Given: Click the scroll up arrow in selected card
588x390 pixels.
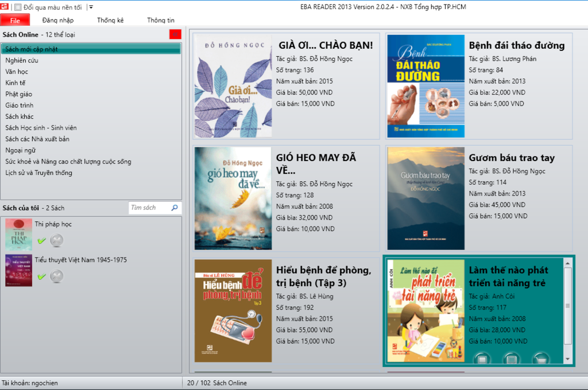Looking at the screenshot, I should 568,263.
